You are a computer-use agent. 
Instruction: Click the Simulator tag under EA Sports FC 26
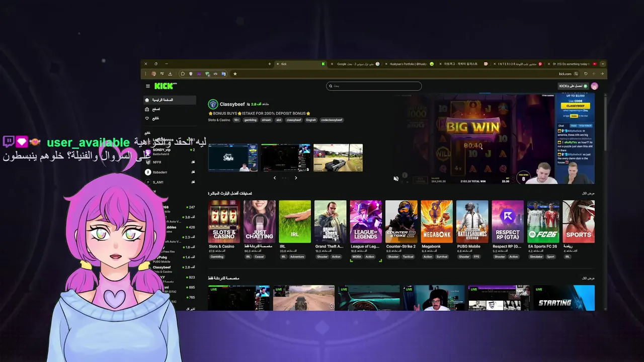click(x=536, y=257)
